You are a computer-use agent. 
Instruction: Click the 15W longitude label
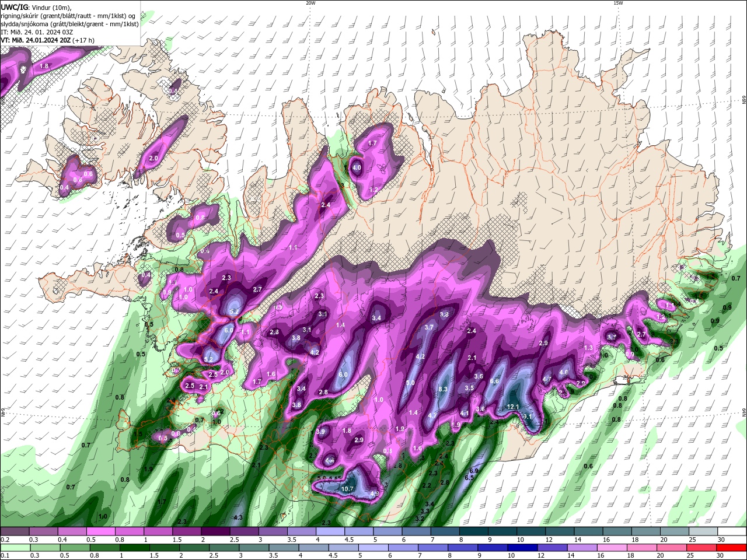tap(618, 3)
